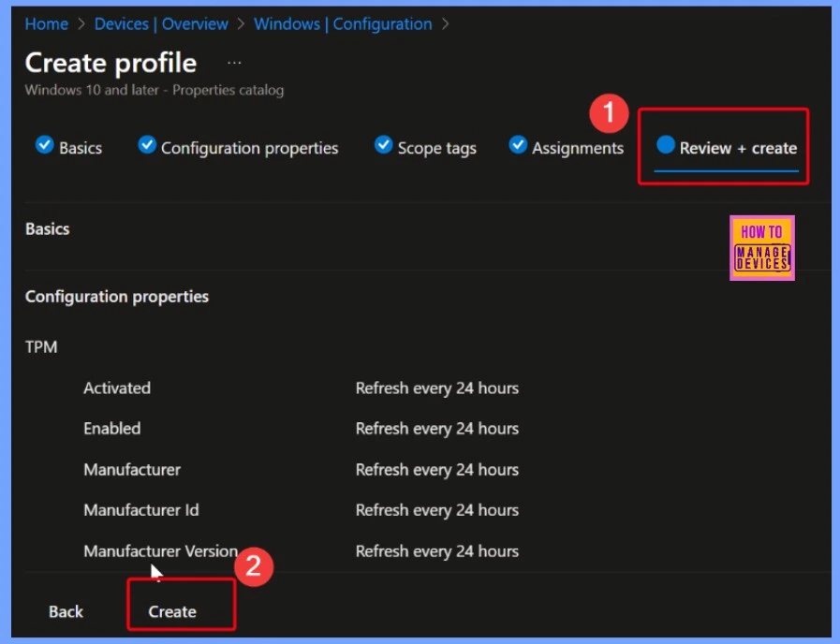The width and height of the screenshot is (840, 644).
Task: Open the Home breadcrumb link
Action: pyautogui.click(x=47, y=24)
